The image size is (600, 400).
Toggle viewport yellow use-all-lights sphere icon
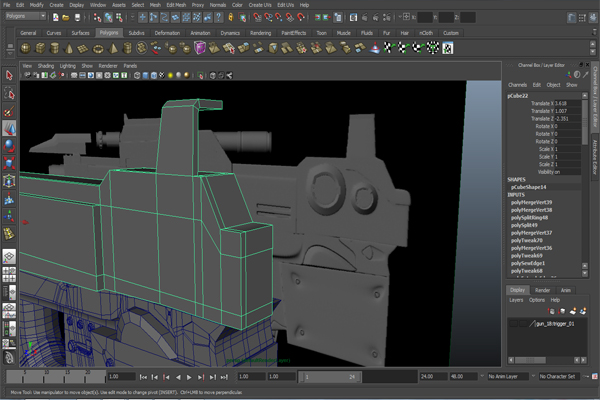pos(170,75)
